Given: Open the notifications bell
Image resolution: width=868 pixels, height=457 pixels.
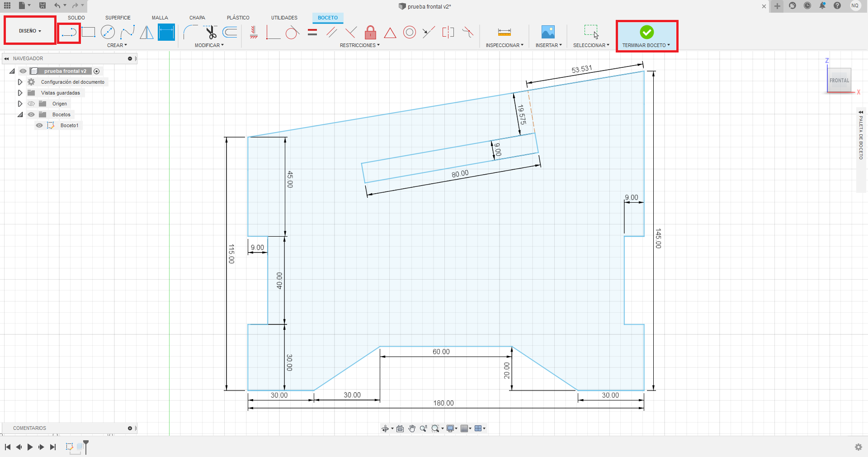Looking at the screenshot, I should pos(822,5).
